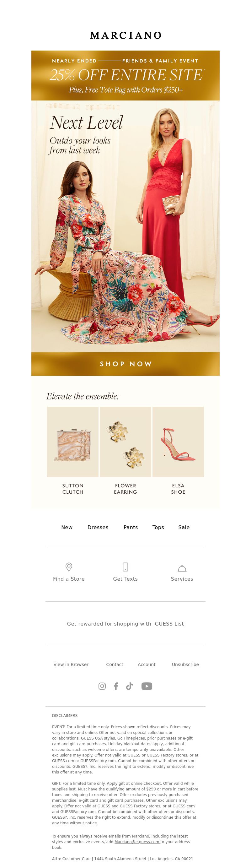The height and width of the screenshot is (868, 251).
Task: Select the Elsa Shoe product image
Action: (x=178, y=442)
